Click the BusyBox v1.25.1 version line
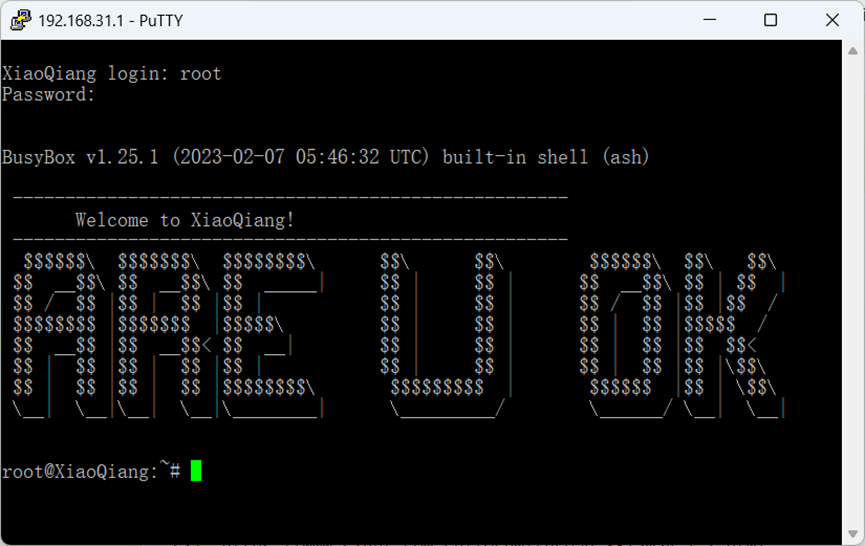Image resolution: width=865 pixels, height=546 pixels. [x=325, y=157]
